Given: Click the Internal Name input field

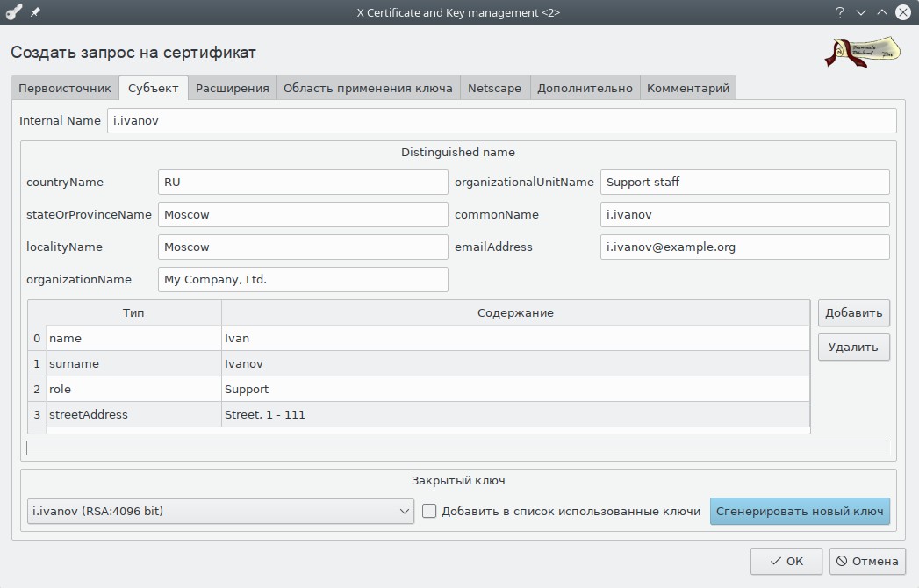Looking at the screenshot, I should pos(501,121).
